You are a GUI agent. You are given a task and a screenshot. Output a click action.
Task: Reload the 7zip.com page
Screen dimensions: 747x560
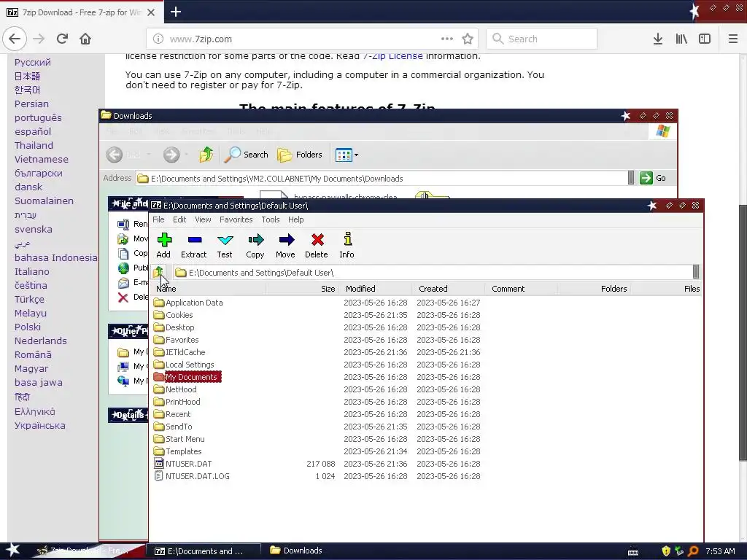[x=63, y=39]
